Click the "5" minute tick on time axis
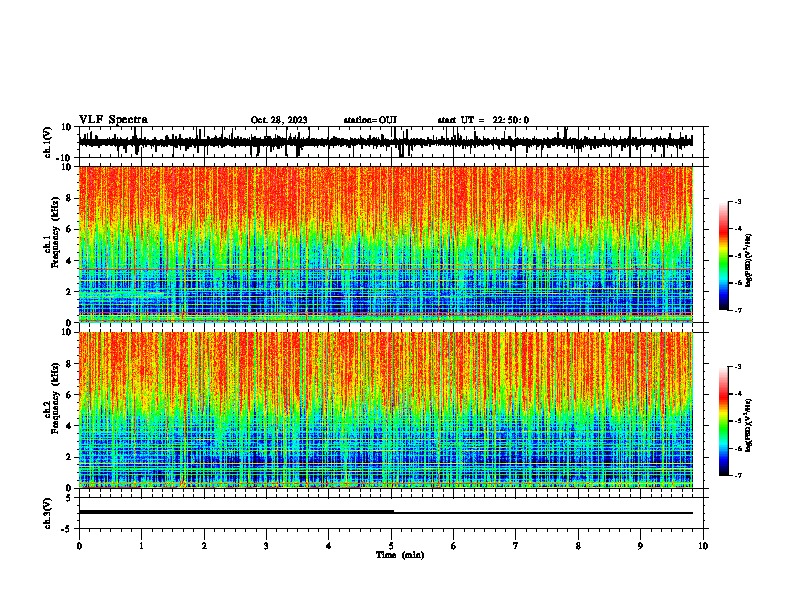This screenshot has width=792, height=612. (x=391, y=546)
